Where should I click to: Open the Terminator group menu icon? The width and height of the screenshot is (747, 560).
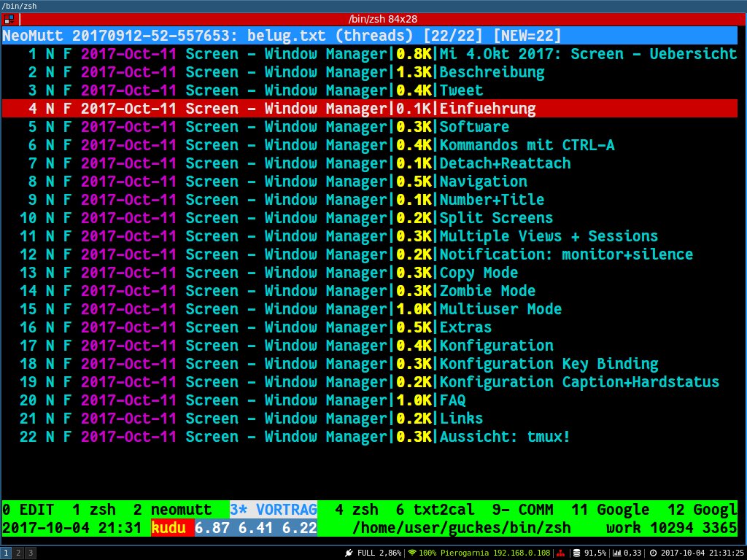[x=9, y=20]
